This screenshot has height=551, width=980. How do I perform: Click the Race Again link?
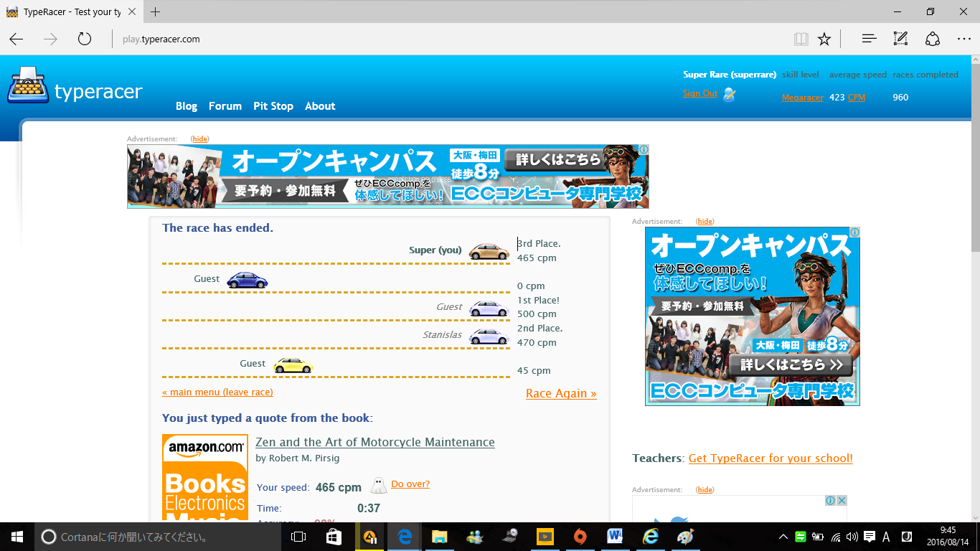tap(561, 393)
